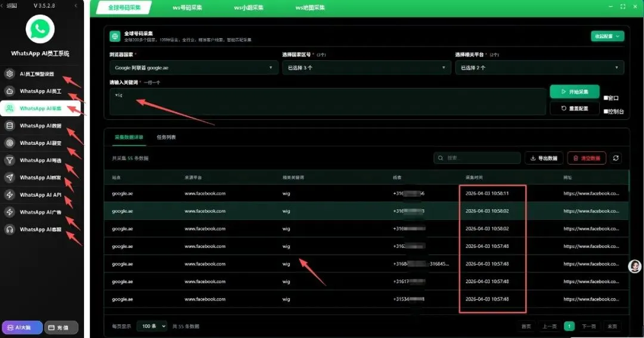The image size is (644, 338).
Task: Click the 清空数据 clear button
Action: [587, 158]
